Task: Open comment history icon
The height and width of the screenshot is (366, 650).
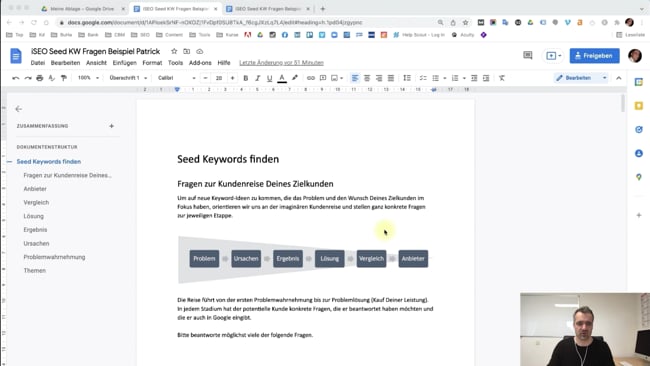Action: click(x=528, y=56)
